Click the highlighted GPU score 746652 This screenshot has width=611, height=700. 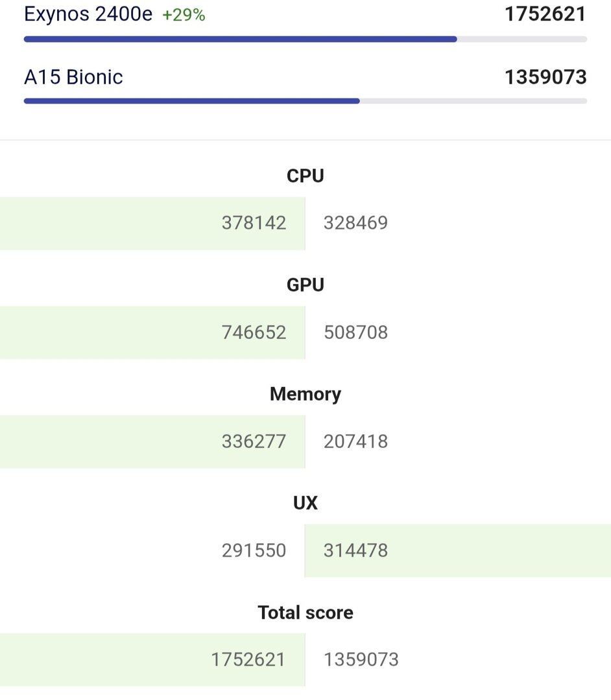pyautogui.click(x=254, y=332)
